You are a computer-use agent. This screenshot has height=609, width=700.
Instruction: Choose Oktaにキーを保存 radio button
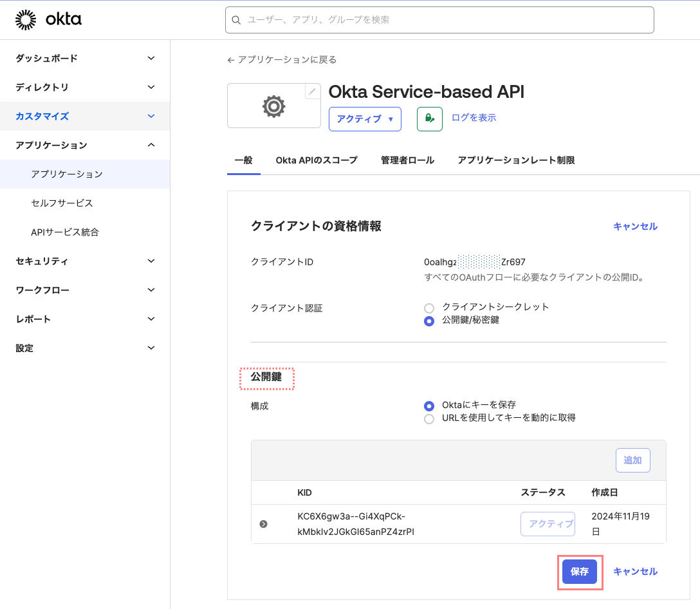[429, 406]
